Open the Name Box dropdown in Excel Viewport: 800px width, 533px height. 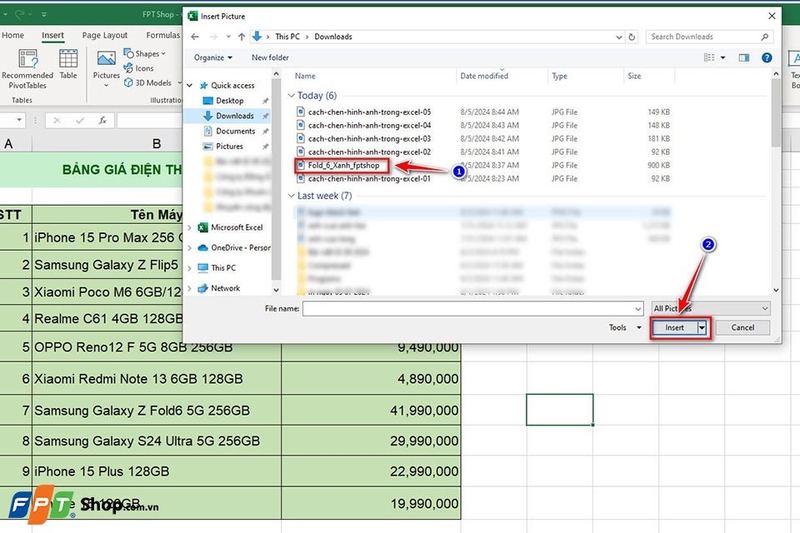tap(19, 120)
